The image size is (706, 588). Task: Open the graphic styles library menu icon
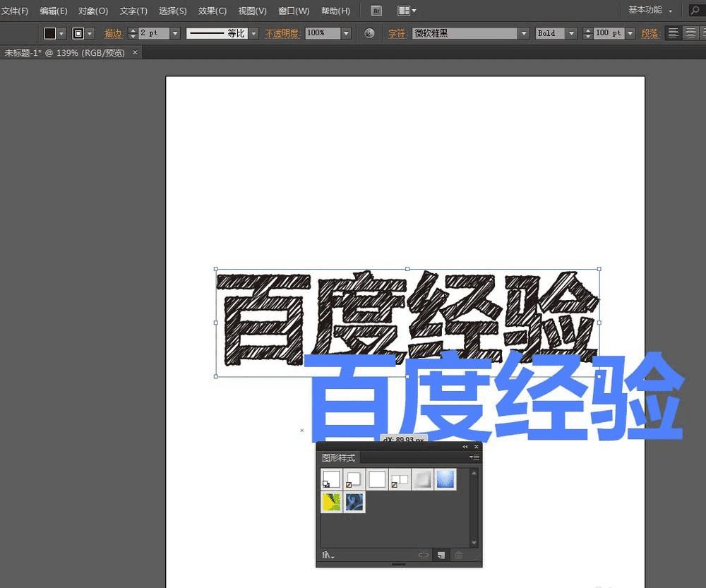[x=328, y=555]
